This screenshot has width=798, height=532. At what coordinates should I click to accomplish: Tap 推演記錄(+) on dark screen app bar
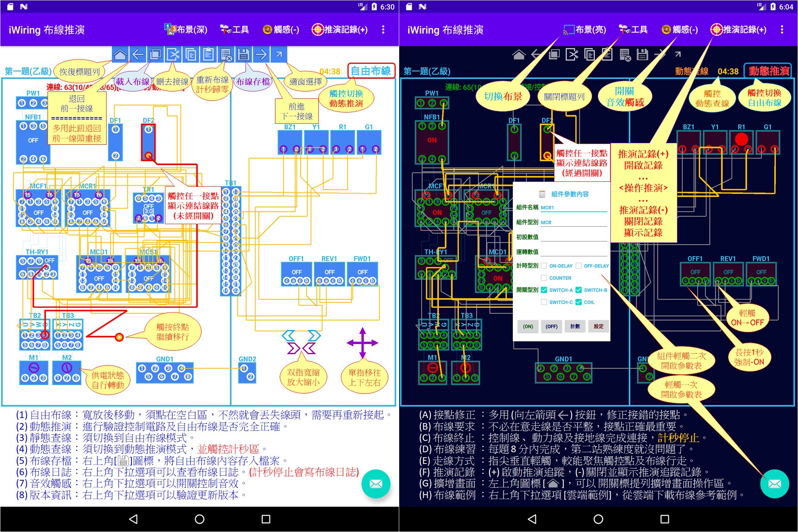[738, 30]
